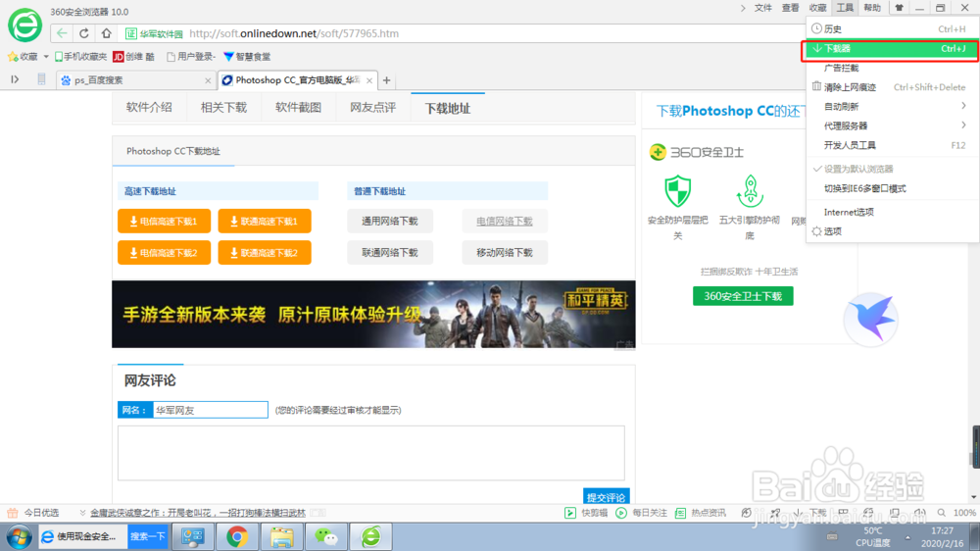Expand the 自动刷新 submenu
The height and width of the screenshot is (551, 980).
pyautogui.click(x=892, y=106)
